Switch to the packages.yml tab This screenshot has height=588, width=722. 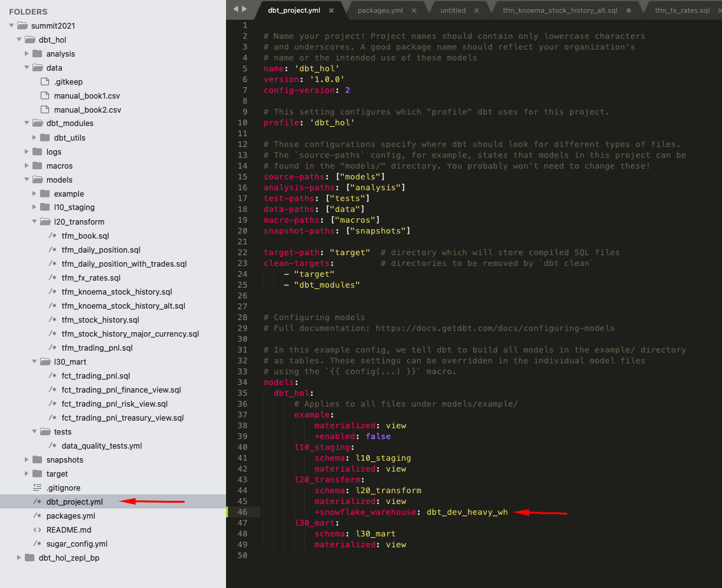[x=379, y=10]
